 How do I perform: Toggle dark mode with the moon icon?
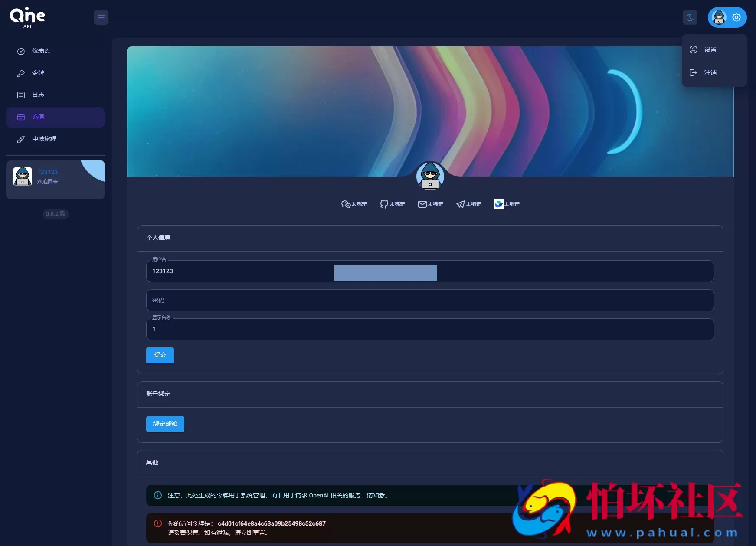pyautogui.click(x=690, y=17)
